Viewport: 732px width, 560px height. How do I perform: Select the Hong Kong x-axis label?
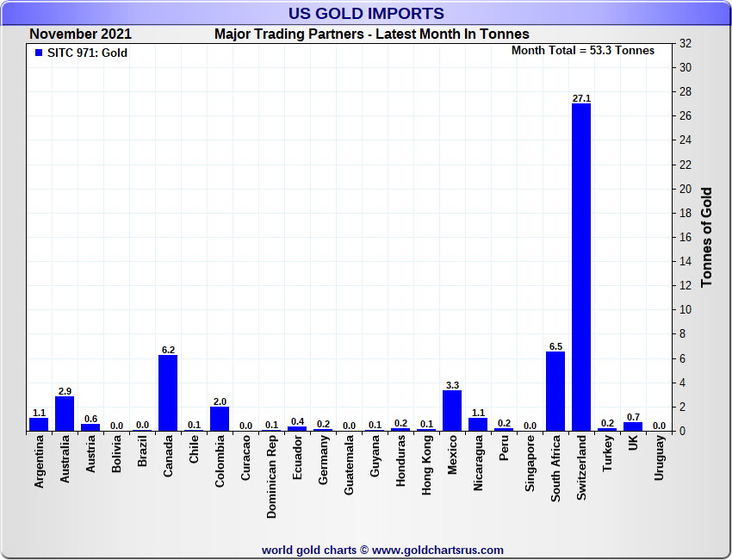[426, 464]
